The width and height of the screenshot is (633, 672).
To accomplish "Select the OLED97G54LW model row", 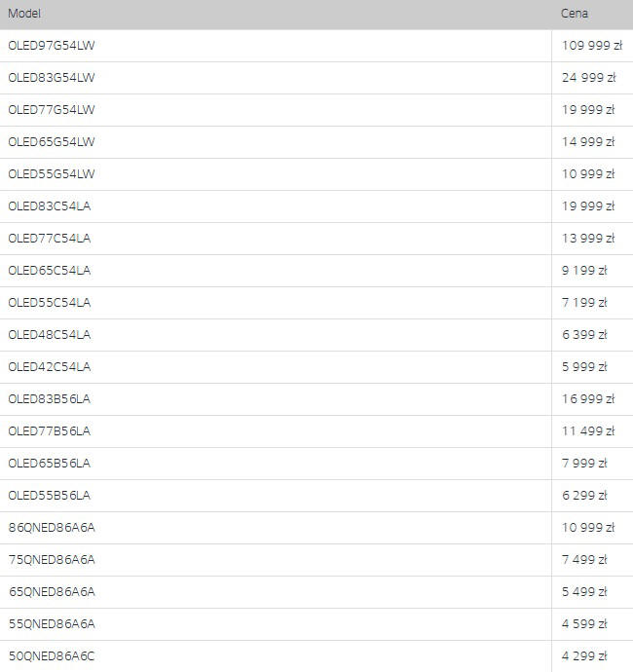I will tap(316, 46).
